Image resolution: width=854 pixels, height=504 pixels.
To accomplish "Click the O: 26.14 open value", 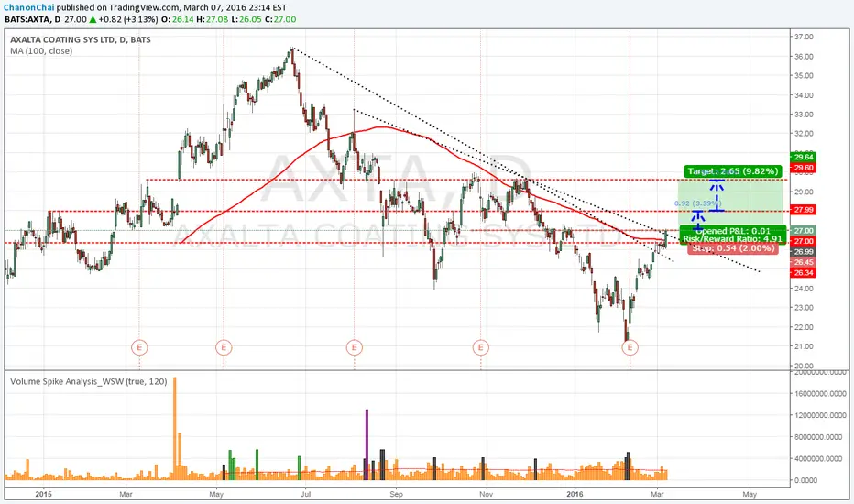I will [x=178, y=19].
